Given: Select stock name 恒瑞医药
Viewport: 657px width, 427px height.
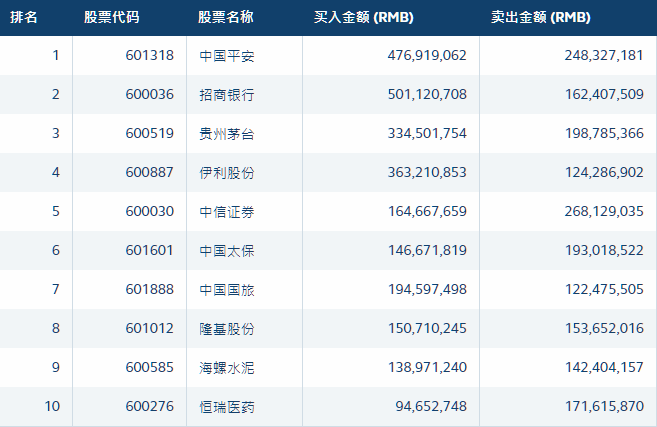Looking at the screenshot, I should [227, 406].
